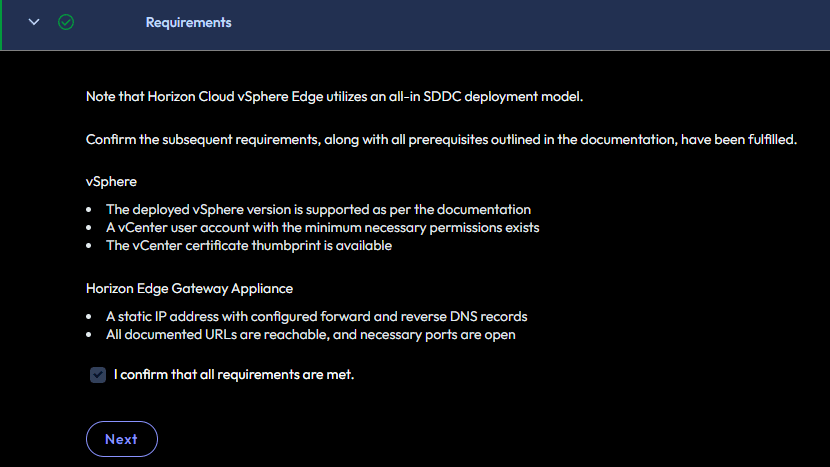
Task: Select the vCenter user account requirement line
Action: pos(322,228)
